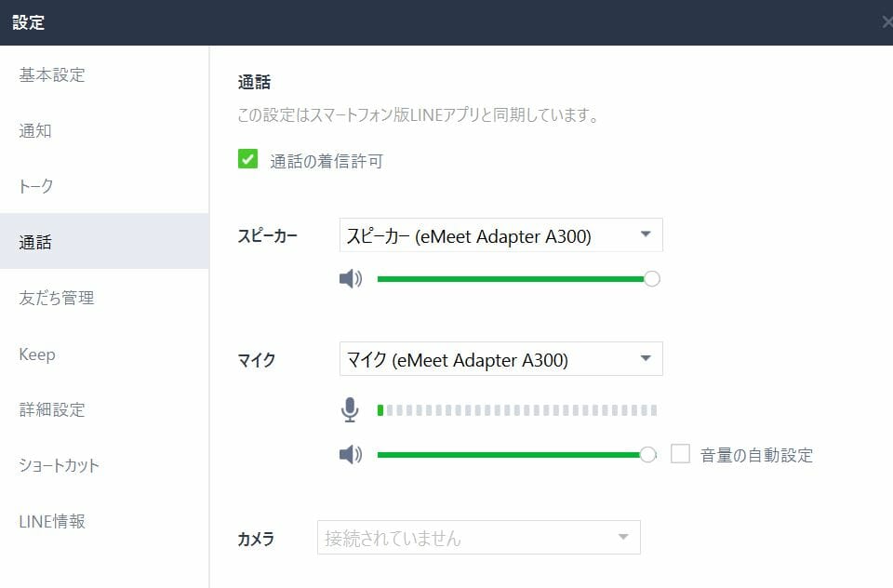The height and width of the screenshot is (588, 893).
Task: Click the speaker volume slider handle
Action: [652, 278]
